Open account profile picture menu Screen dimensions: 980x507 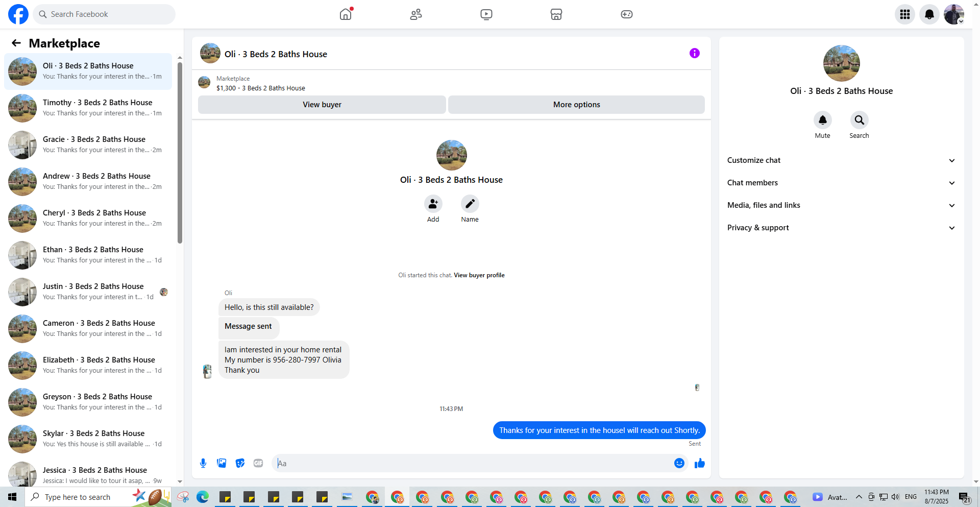click(954, 14)
